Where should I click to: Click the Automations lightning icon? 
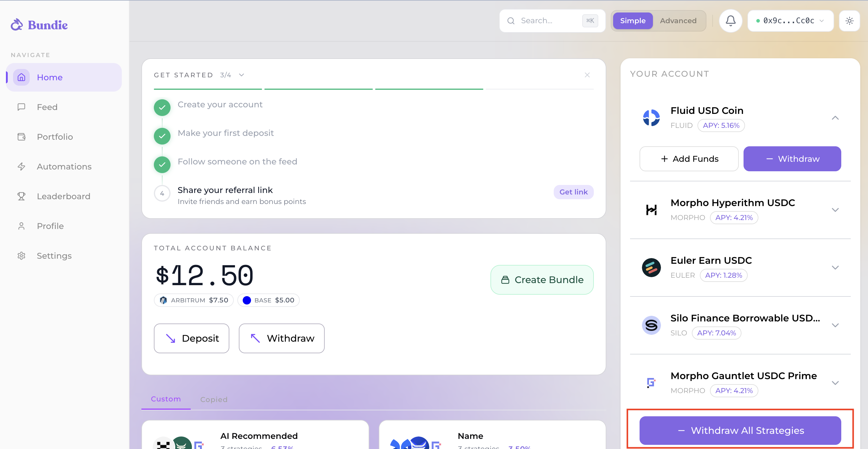21,166
